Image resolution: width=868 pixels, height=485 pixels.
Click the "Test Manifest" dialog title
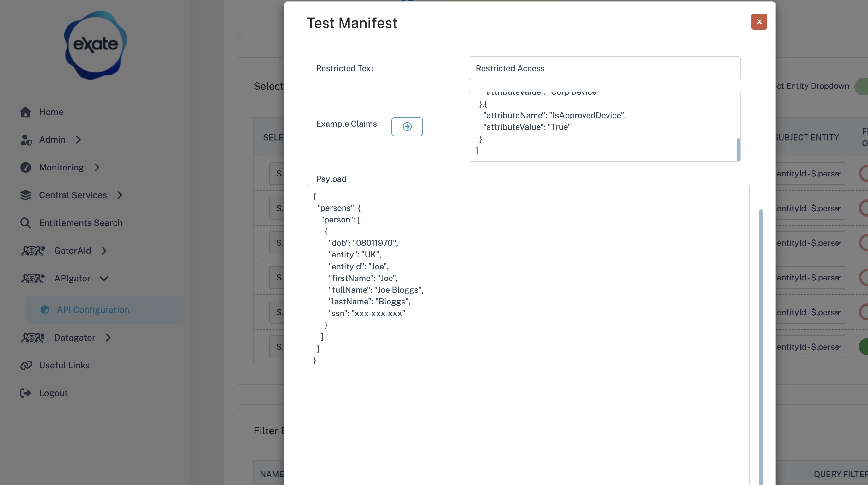click(x=352, y=23)
